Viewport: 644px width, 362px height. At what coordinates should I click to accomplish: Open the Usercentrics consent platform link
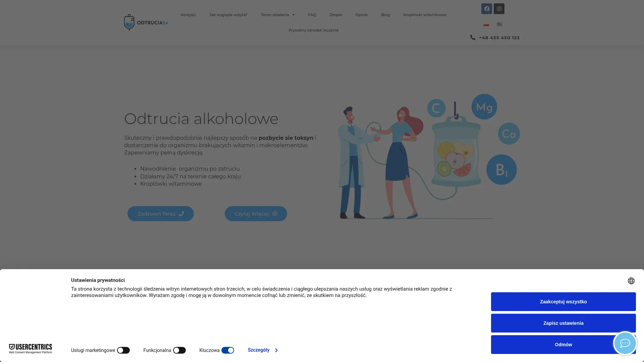30,349
